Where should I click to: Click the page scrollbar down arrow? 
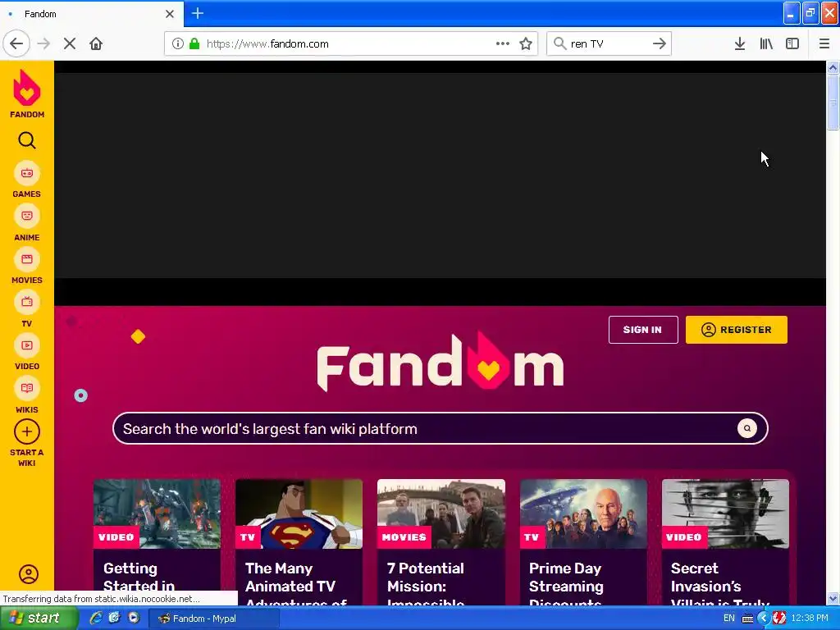click(x=833, y=598)
